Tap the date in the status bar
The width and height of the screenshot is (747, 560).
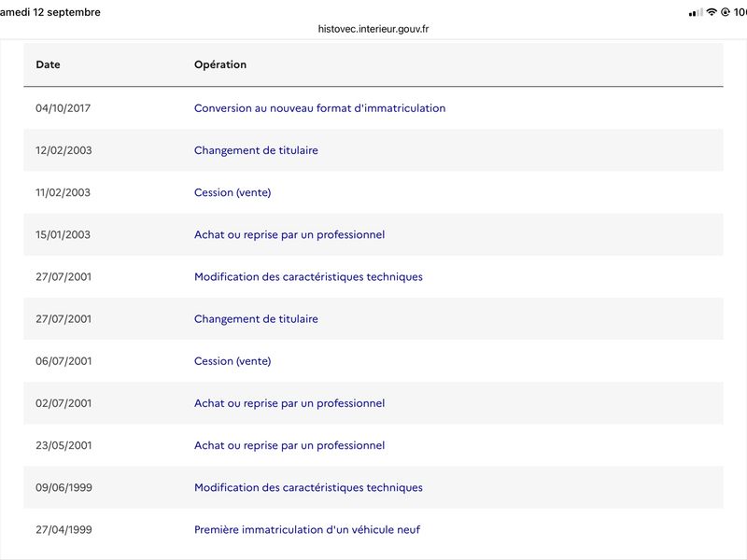[50, 12]
